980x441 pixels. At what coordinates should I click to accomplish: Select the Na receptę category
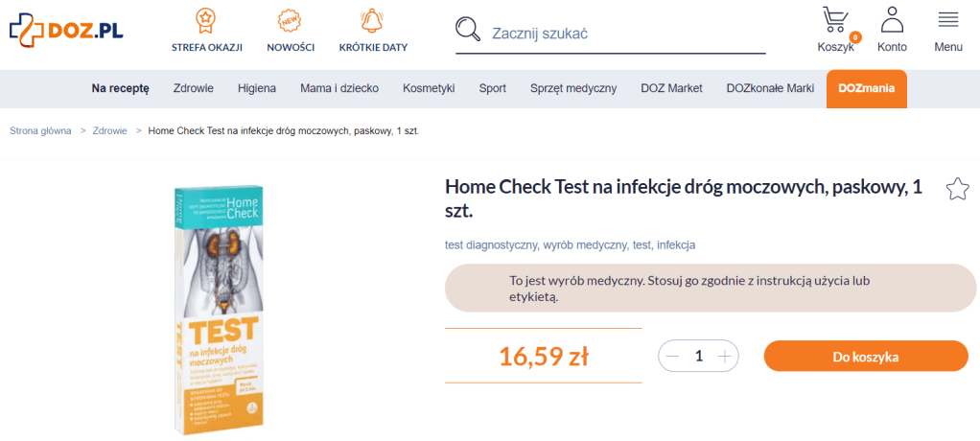tap(121, 88)
